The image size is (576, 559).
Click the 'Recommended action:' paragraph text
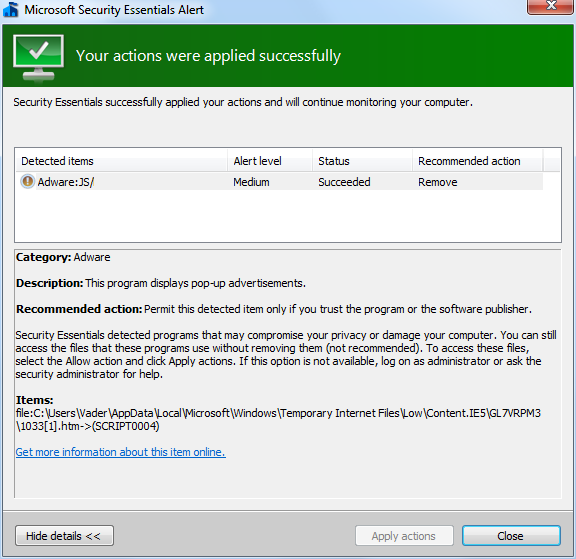[x=274, y=309]
